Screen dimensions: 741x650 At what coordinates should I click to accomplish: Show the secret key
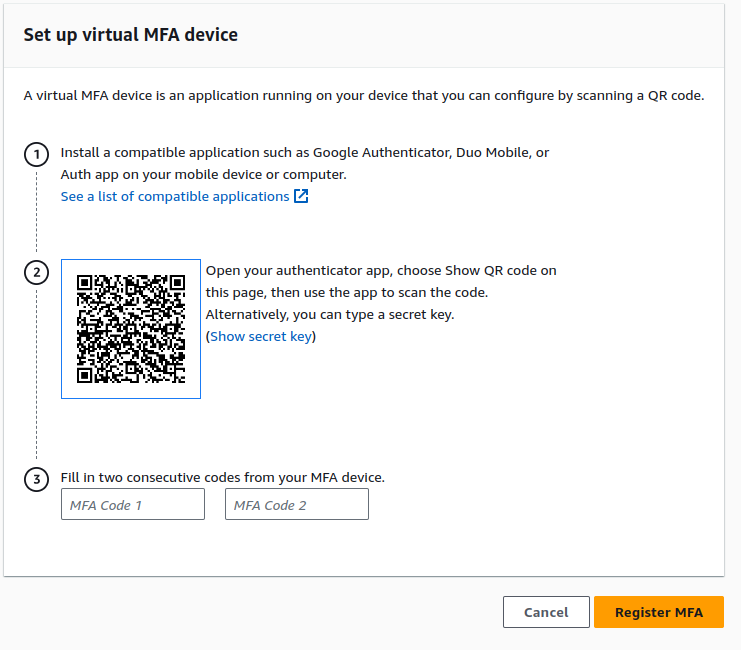tap(260, 337)
